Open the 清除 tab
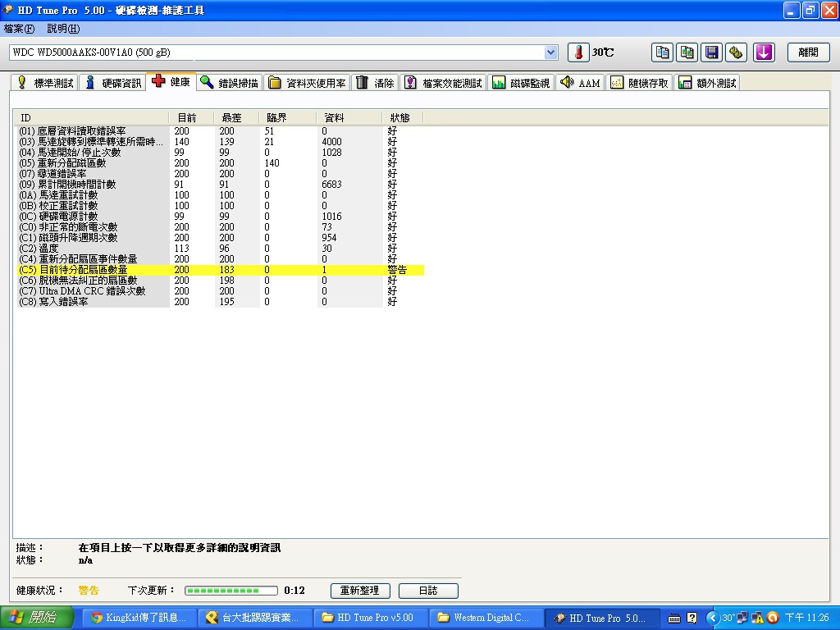The width and height of the screenshot is (840, 630). coord(376,83)
